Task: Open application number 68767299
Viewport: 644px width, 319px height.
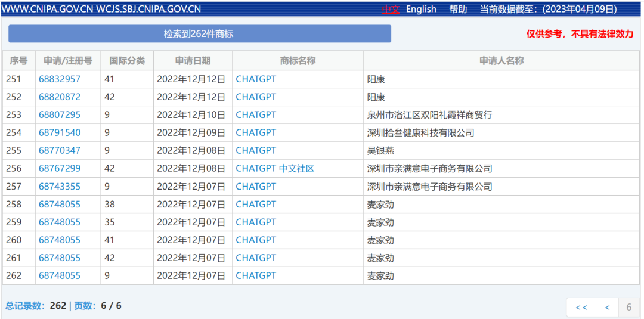Action: point(60,168)
